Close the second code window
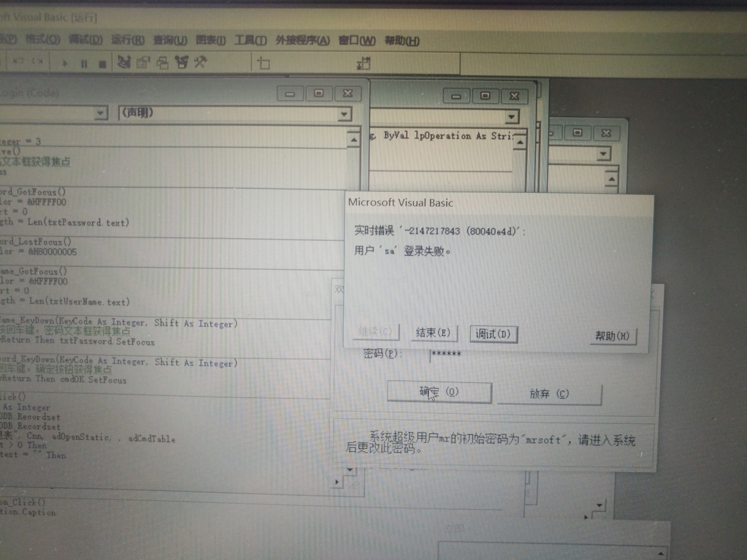Image resolution: width=747 pixels, height=560 pixels. pos(514,96)
